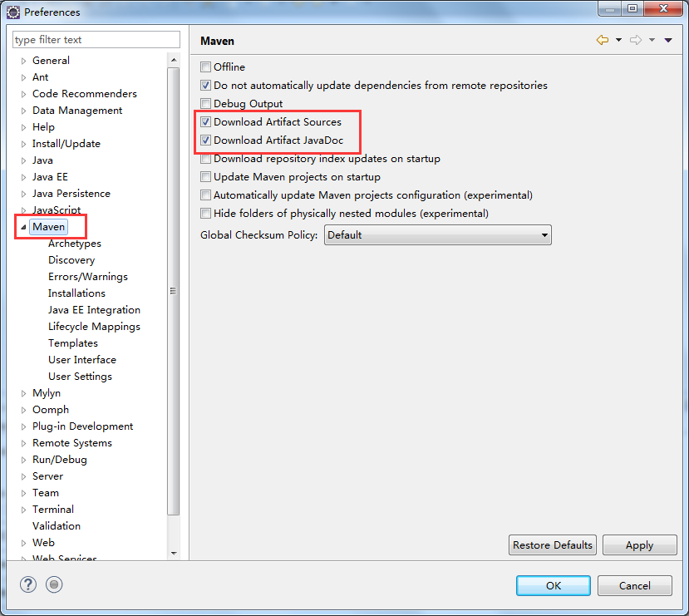Viewport: 689px width, 616px height.
Task: Click the forward navigation arrow icon
Action: click(635, 40)
